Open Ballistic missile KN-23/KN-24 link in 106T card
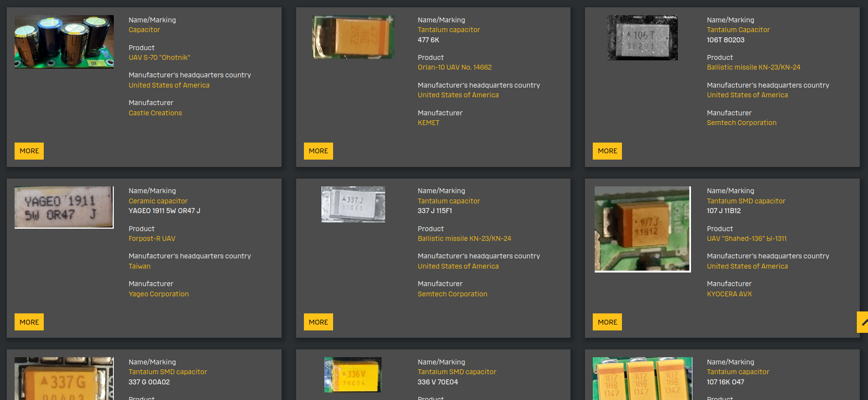 (753, 67)
